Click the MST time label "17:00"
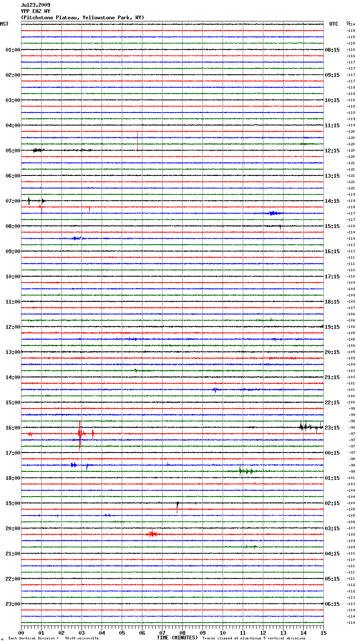This screenshot has width=357, height=644. pos(13,453)
